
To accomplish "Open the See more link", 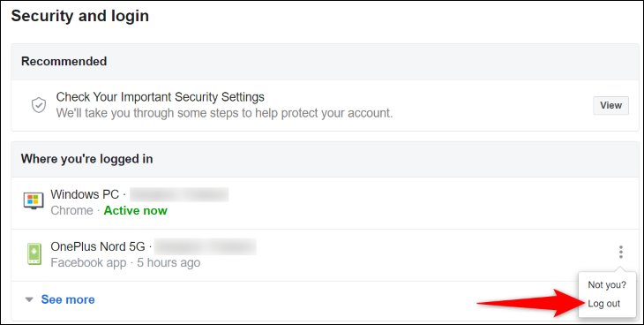I will tap(68, 300).
